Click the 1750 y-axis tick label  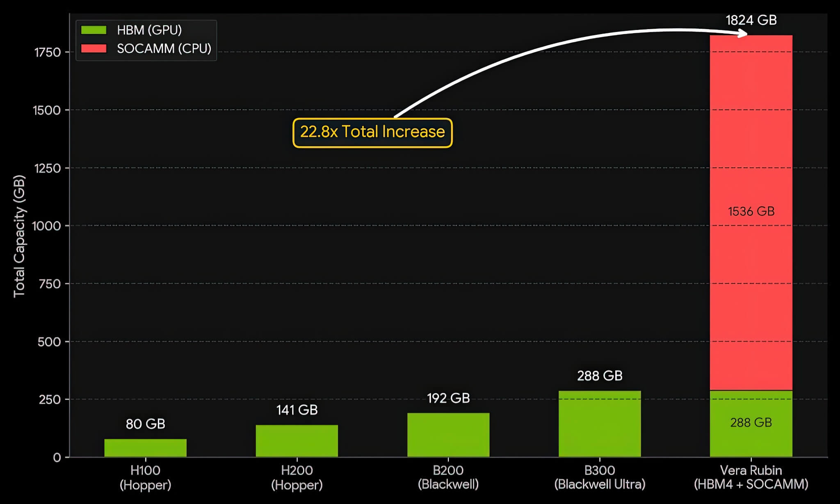tap(47, 52)
